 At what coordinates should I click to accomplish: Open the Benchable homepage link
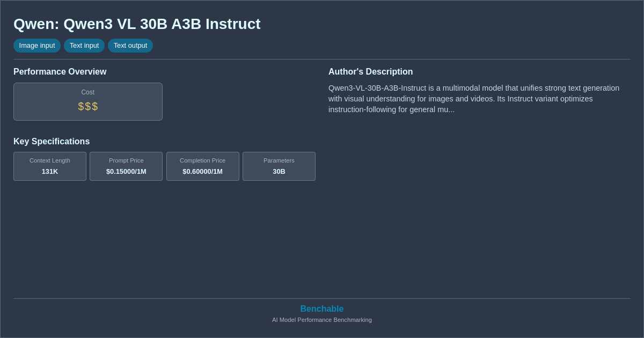[x=321, y=308]
